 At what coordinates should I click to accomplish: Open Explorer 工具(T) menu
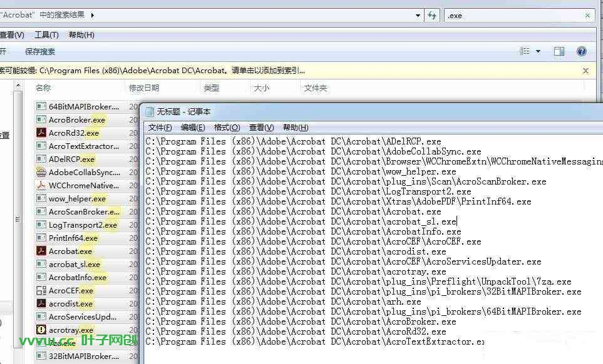(46, 35)
